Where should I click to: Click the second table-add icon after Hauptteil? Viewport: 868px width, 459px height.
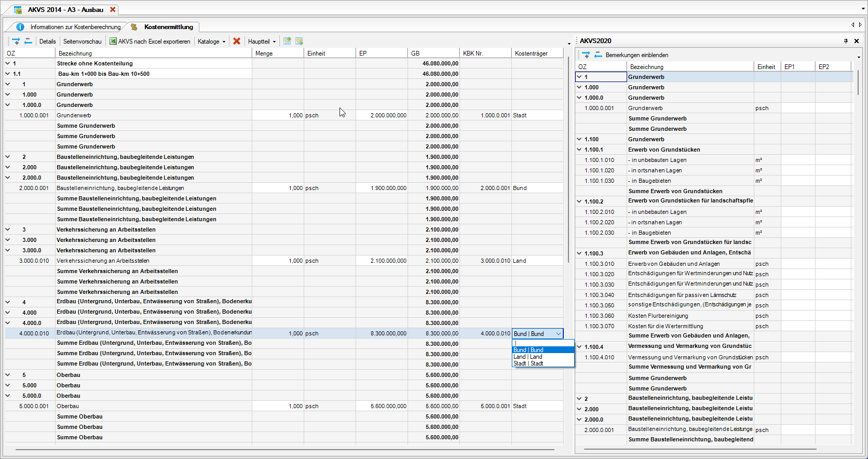299,41
